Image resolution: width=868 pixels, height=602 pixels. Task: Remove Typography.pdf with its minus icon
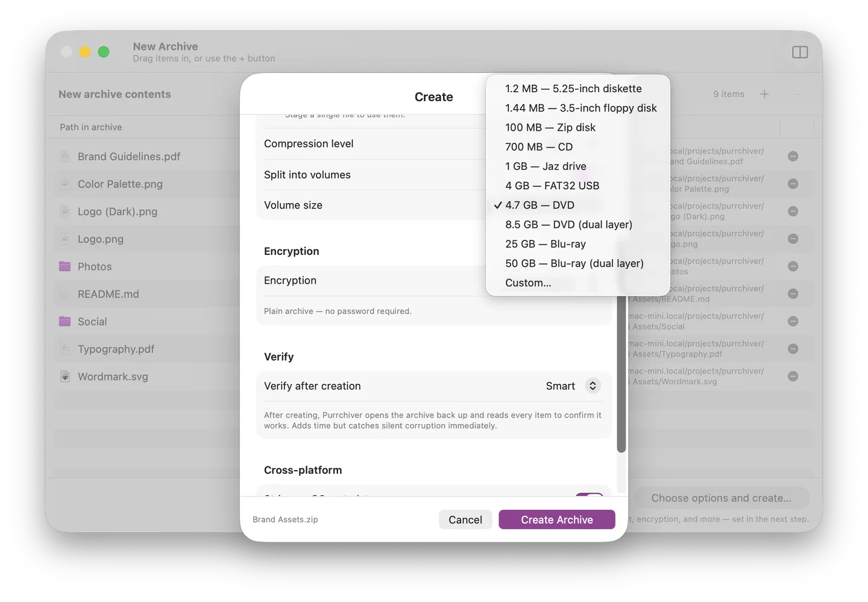pyautogui.click(x=793, y=349)
